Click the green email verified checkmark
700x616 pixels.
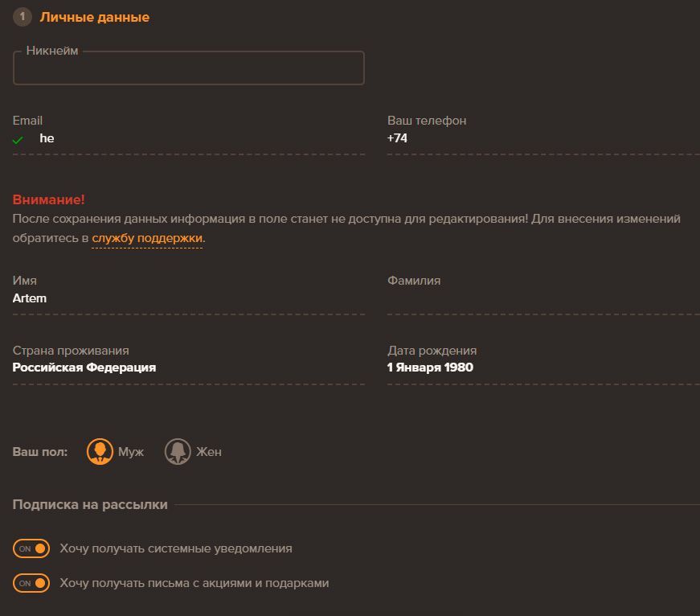[18, 140]
